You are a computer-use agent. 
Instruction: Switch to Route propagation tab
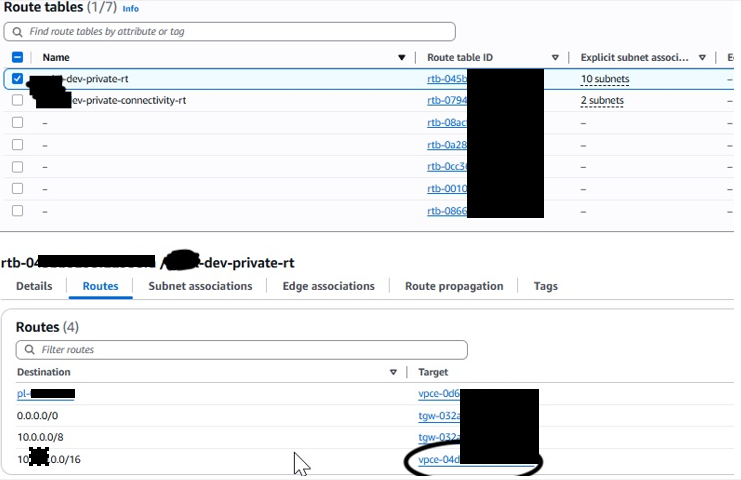(x=454, y=286)
